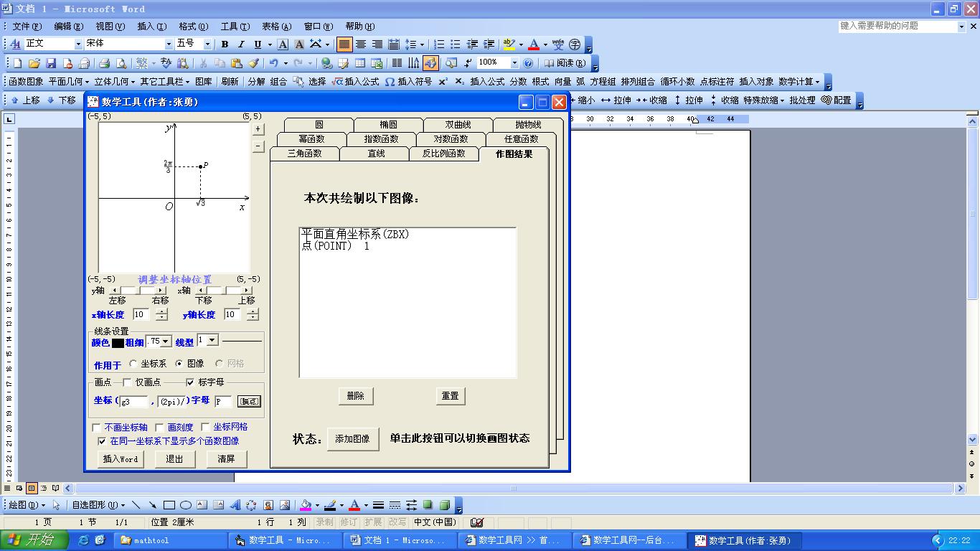Apply character border icon
980x551 pixels.
tap(283, 44)
